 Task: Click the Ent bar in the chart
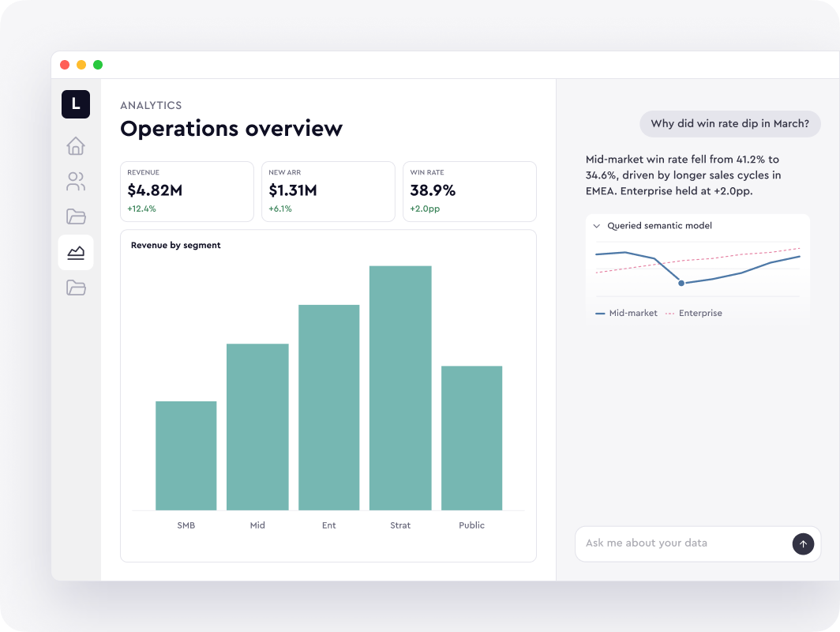point(329,408)
